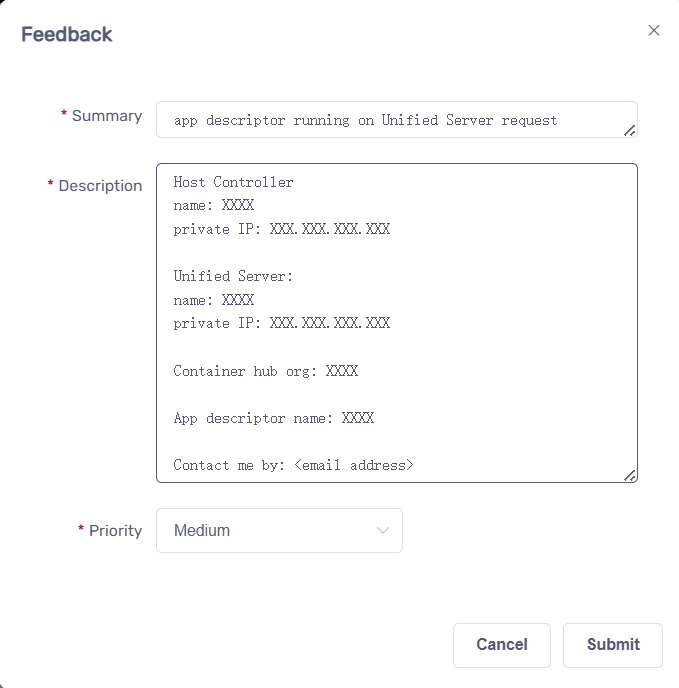Click the private IP line under Host Controller

281,229
